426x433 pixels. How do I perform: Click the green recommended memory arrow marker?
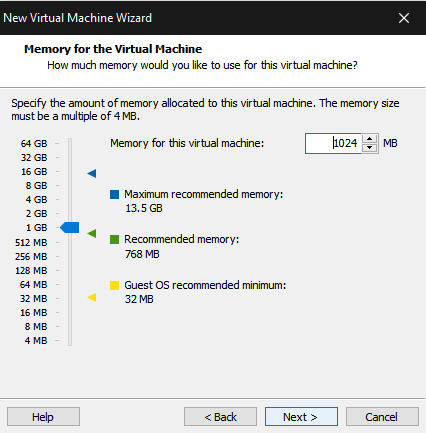92,233
